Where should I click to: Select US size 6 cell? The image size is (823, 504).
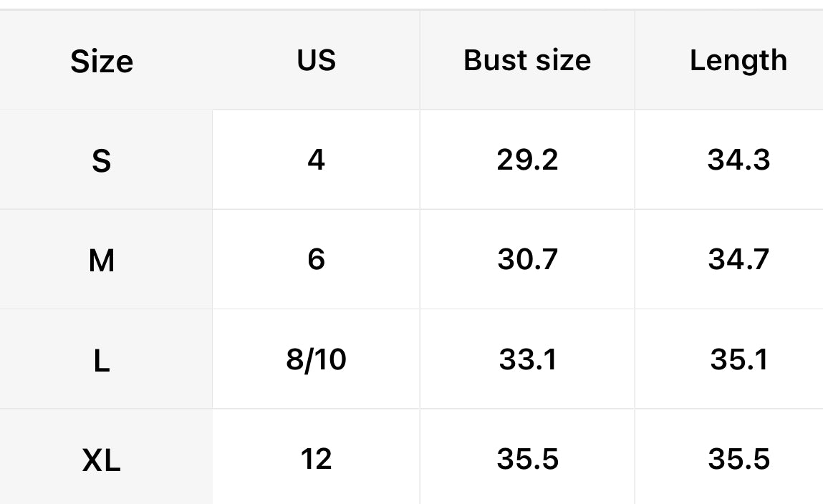[316, 259]
